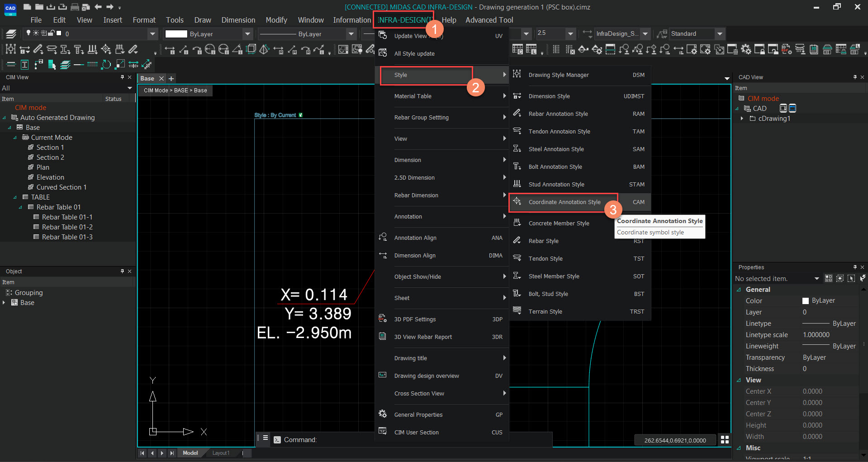The height and width of the screenshot is (462, 868).
Task: Click the select-all icon in Properties panel
Action: [829, 278]
